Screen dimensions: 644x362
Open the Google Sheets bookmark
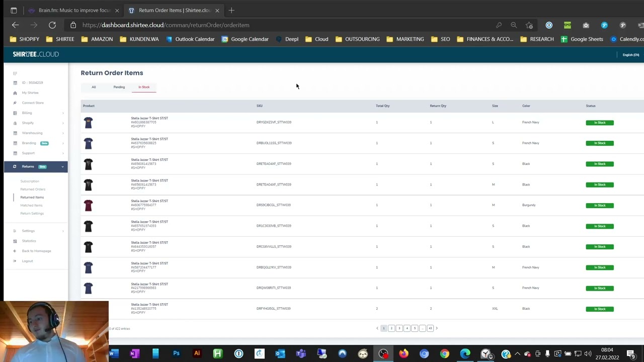pos(582,39)
